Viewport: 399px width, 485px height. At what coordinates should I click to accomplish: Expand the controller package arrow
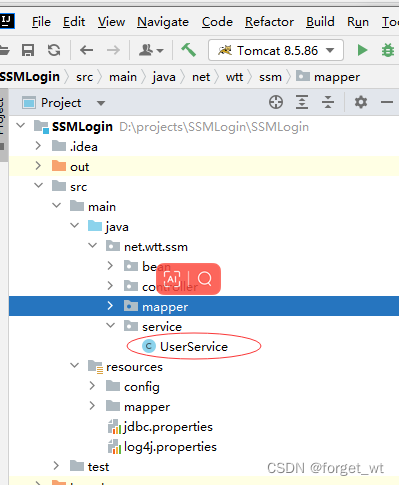(x=110, y=286)
